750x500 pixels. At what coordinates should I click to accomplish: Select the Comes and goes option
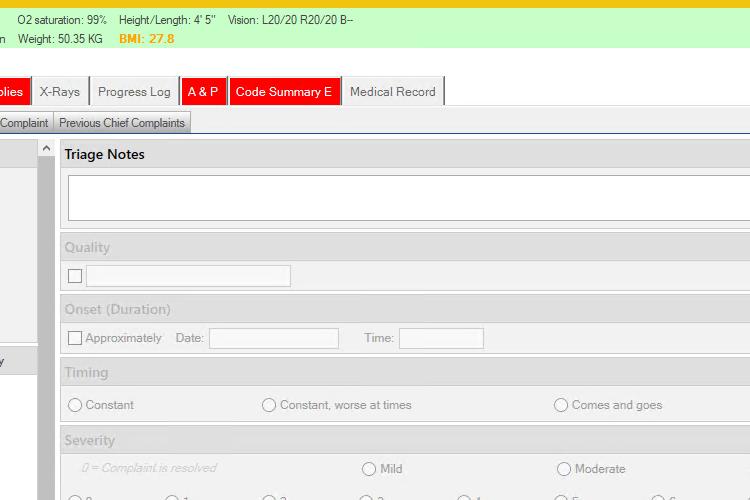[561, 405]
